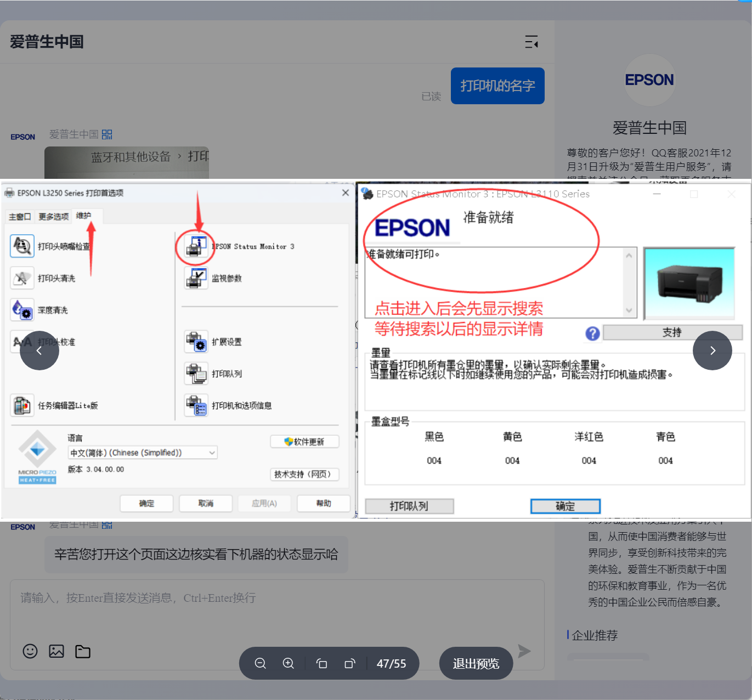
Task: Zoom in the image preview
Action: (289, 664)
